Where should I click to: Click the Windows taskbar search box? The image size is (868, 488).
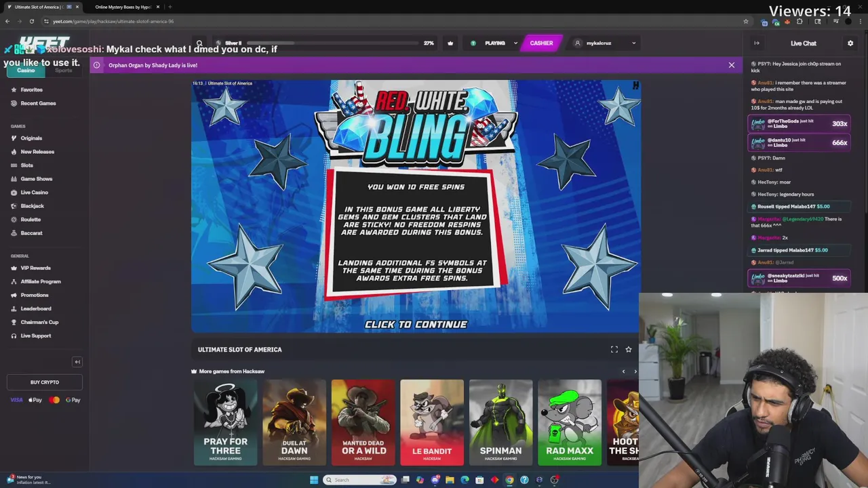pyautogui.click(x=359, y=480)
